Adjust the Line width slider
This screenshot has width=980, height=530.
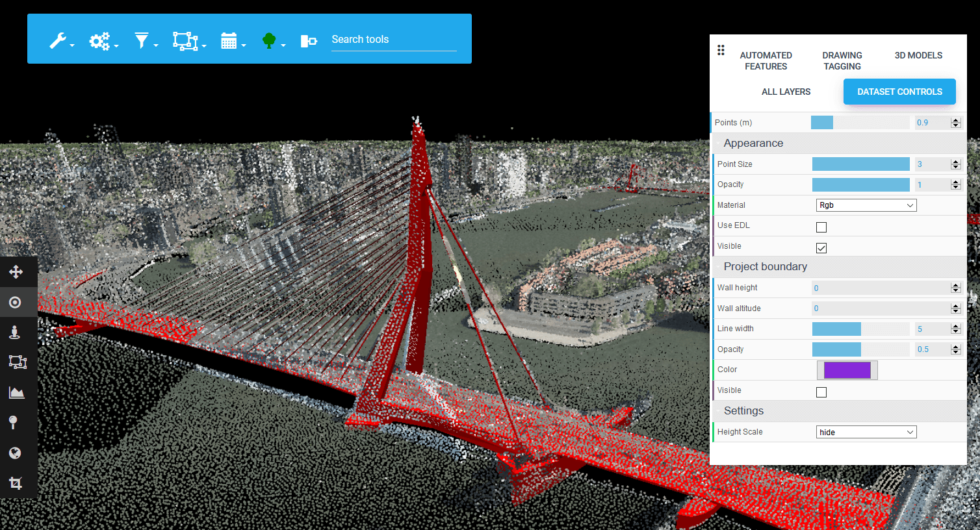pyautogui.click(x=861, y=329)
